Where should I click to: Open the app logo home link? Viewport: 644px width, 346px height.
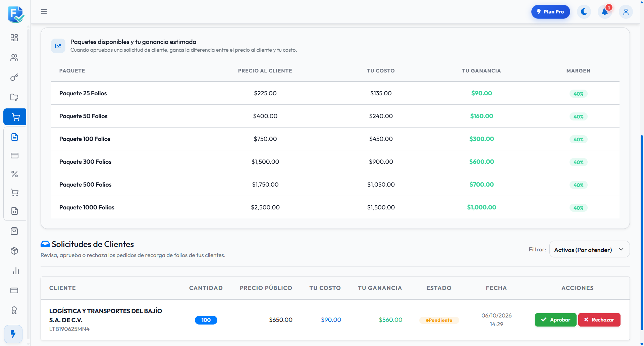click(16, 14)
